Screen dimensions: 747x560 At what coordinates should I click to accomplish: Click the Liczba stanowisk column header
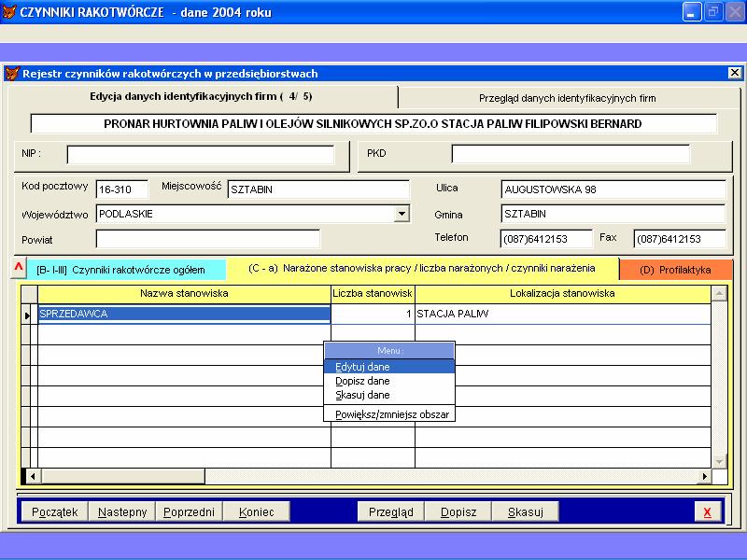pyautogui.click(x=373, y=293)
